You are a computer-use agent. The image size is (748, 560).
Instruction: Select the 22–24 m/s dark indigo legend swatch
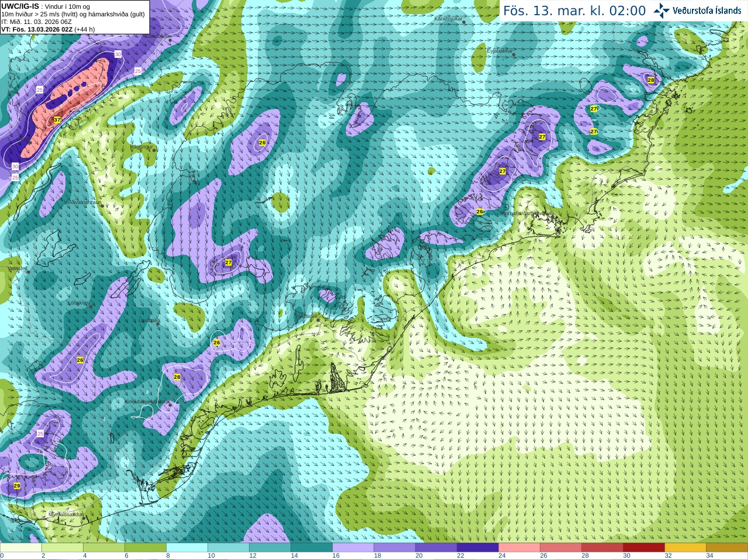coord(477,548)
